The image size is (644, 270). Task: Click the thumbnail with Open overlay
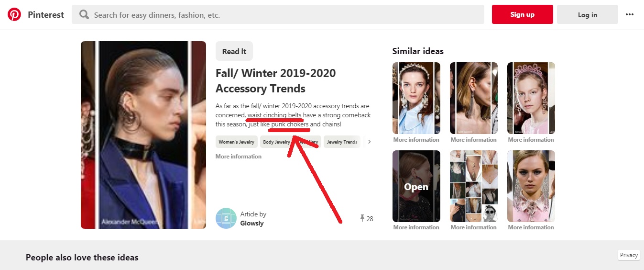[x=416, y=186]
